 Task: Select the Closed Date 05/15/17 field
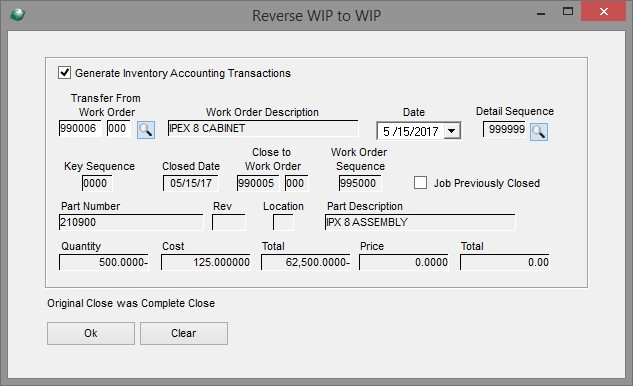191,183
